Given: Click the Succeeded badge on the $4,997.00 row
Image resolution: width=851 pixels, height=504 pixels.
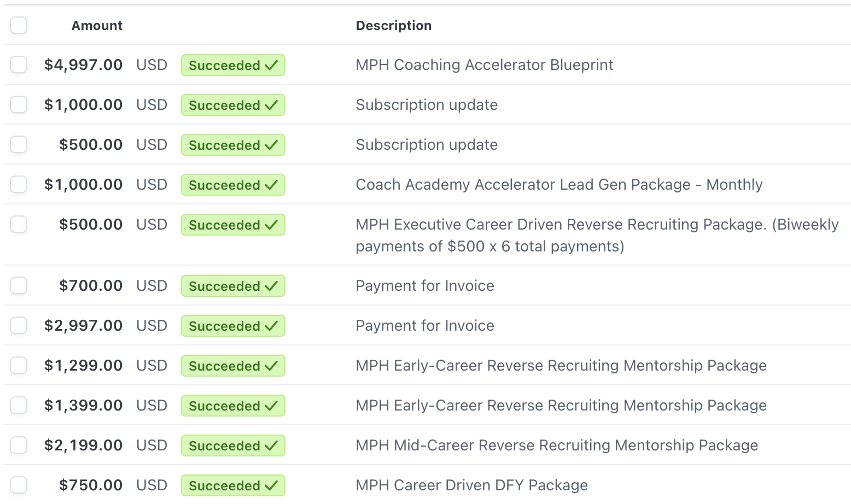Looking at the screenshot, I should coord(233,65).
